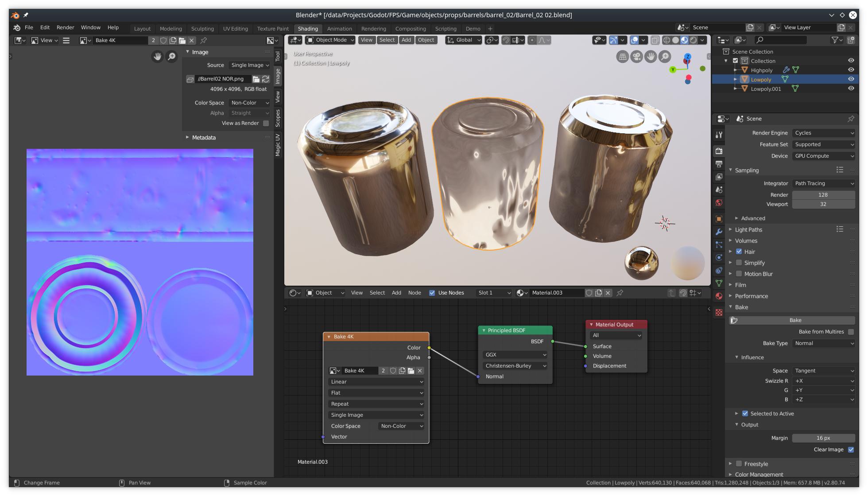Open the Modifiers properties tab wrench
The height and width of the screenshot is (496, 868).
point(719,232)
